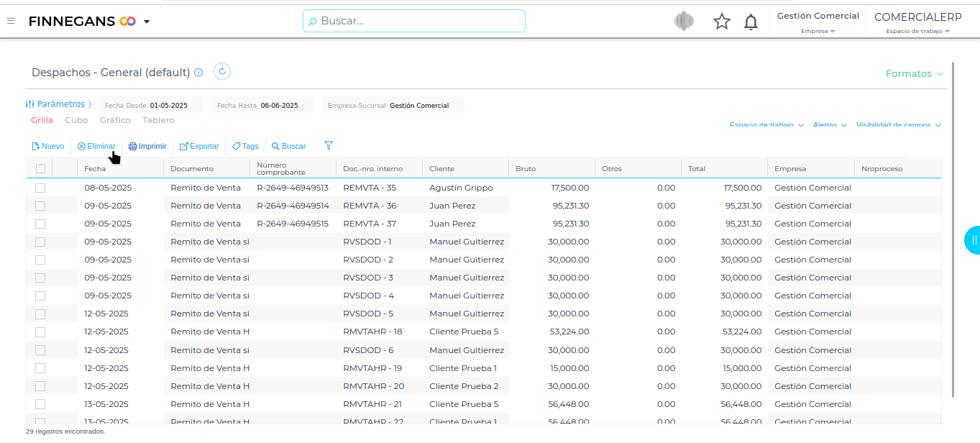This screenshot has width=980, height=443.
Task: Click the Nuevo button
Action: tap(48, 146)
